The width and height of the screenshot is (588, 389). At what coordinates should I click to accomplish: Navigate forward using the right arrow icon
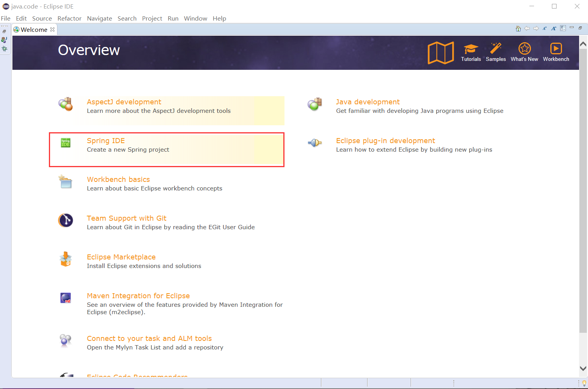(536, 28)
